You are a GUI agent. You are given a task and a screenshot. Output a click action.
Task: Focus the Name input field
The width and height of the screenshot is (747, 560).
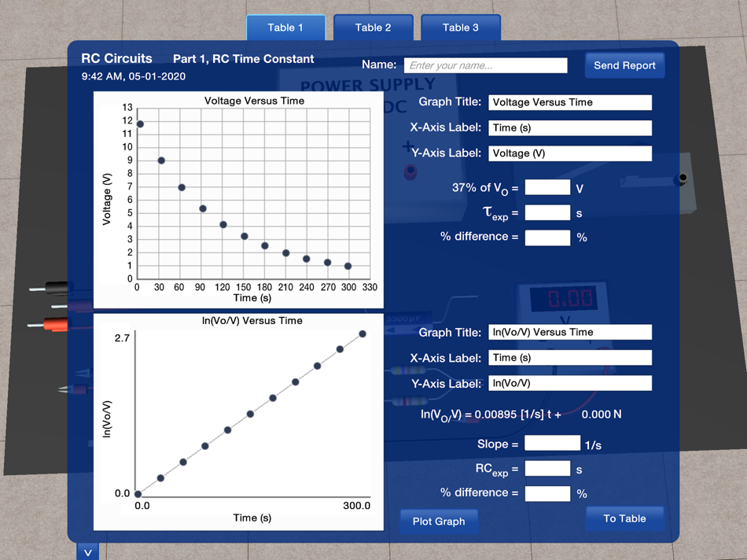click(485, 66)
